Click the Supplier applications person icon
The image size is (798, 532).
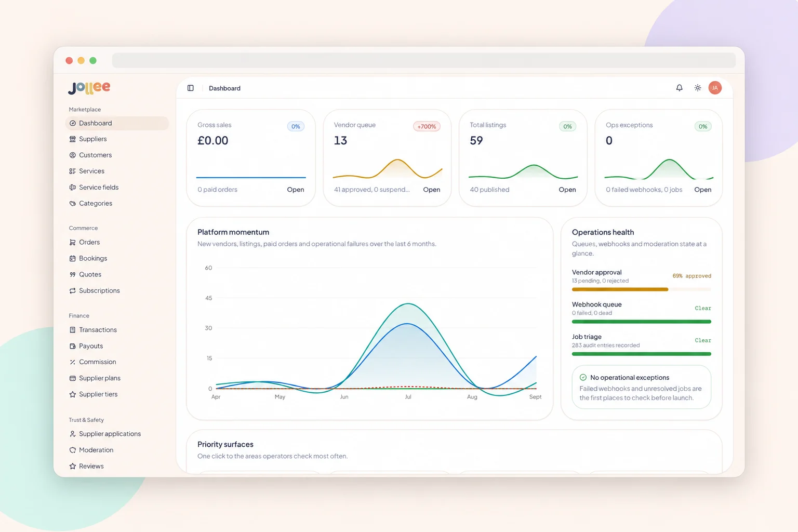73,434
